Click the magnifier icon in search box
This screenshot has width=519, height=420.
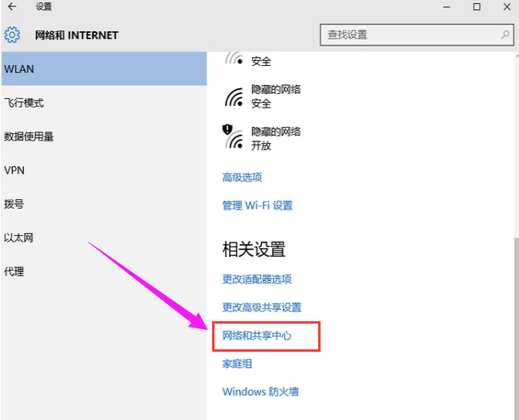(505, 35)
